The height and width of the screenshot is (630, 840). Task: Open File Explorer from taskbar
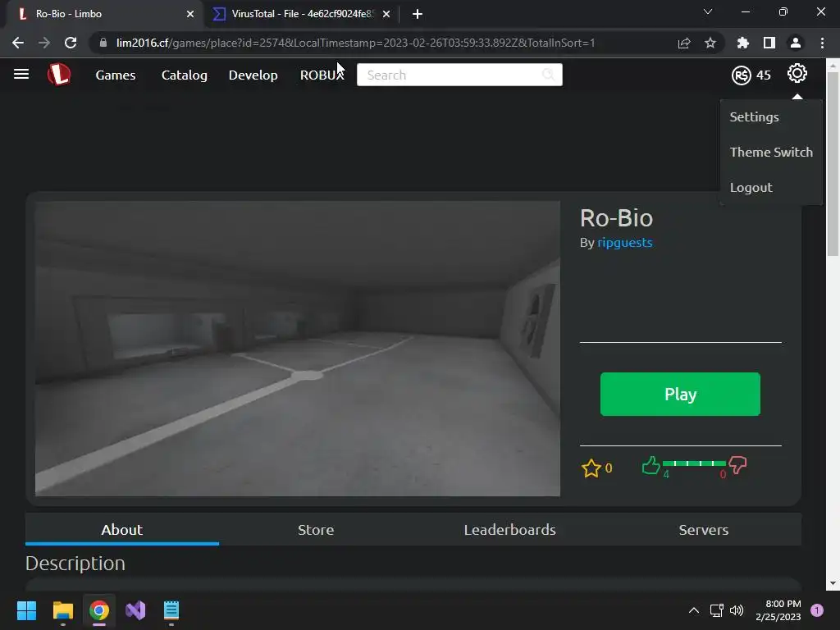62,610
